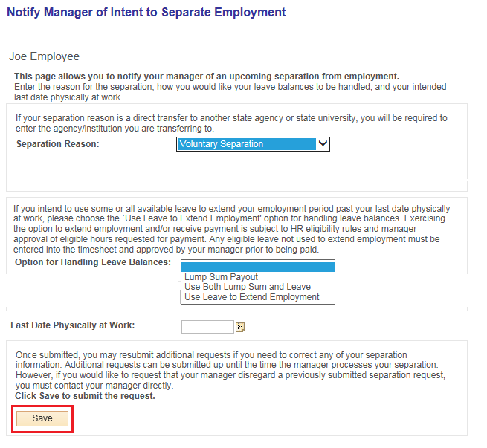Screen dimensions: 487x448
Task: Click the Option for Handling Leave Balances label
Action: coord(92,262)
